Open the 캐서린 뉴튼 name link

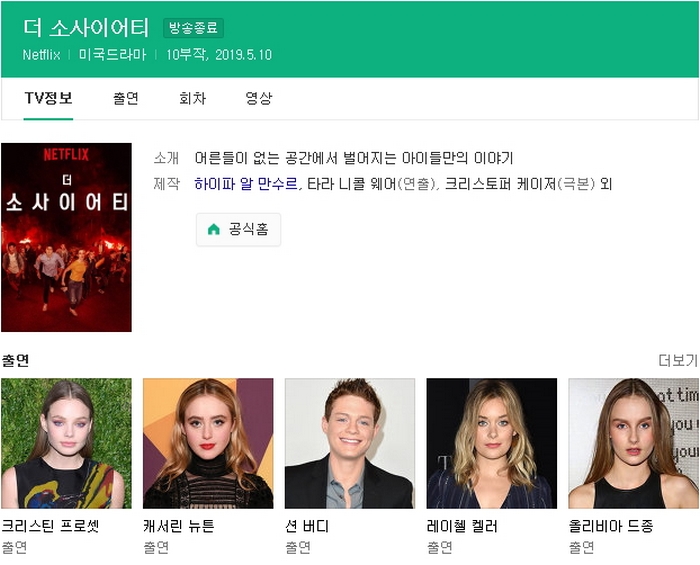178,526
